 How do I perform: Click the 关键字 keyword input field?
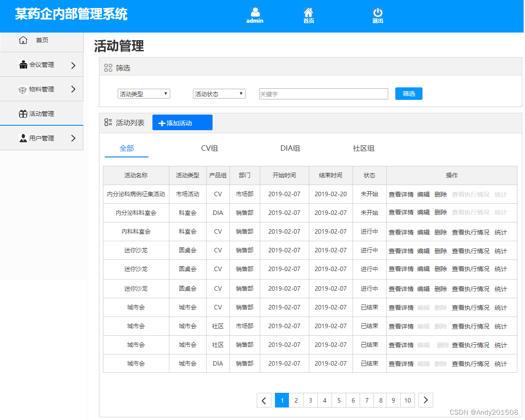click(324, 94)
